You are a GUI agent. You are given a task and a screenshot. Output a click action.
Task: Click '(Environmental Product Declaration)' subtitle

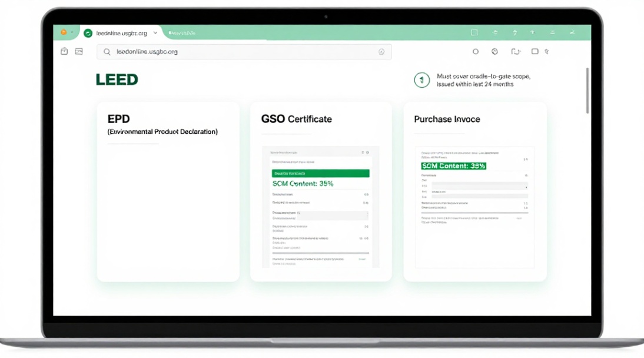pos(162,131)
